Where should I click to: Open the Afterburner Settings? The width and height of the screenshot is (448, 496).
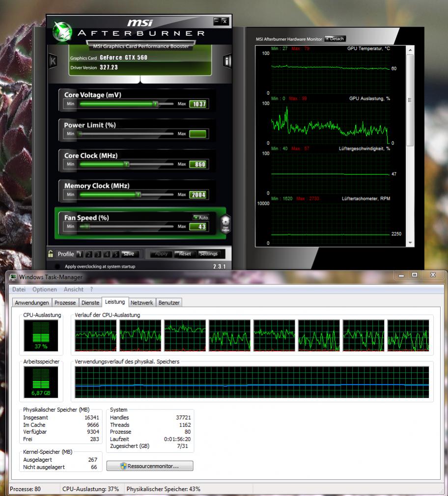click(x=208, y=254)
